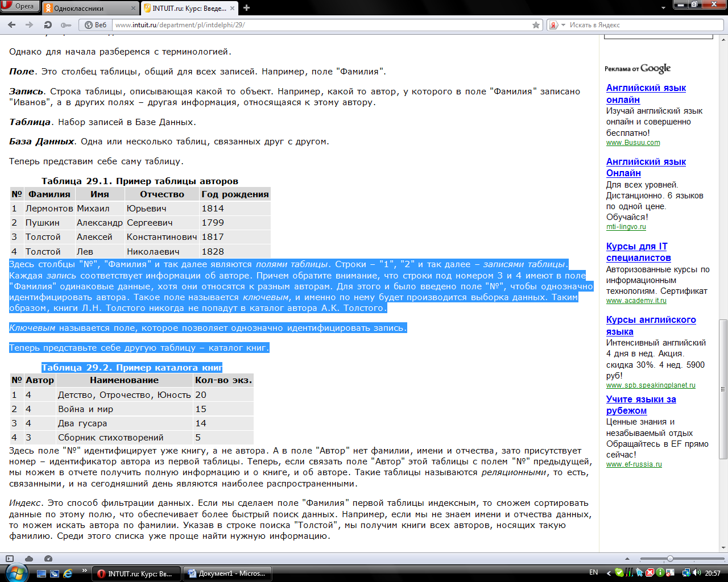
Task: Click the scrollbar down arrow
Action: [x=723, y=547]
